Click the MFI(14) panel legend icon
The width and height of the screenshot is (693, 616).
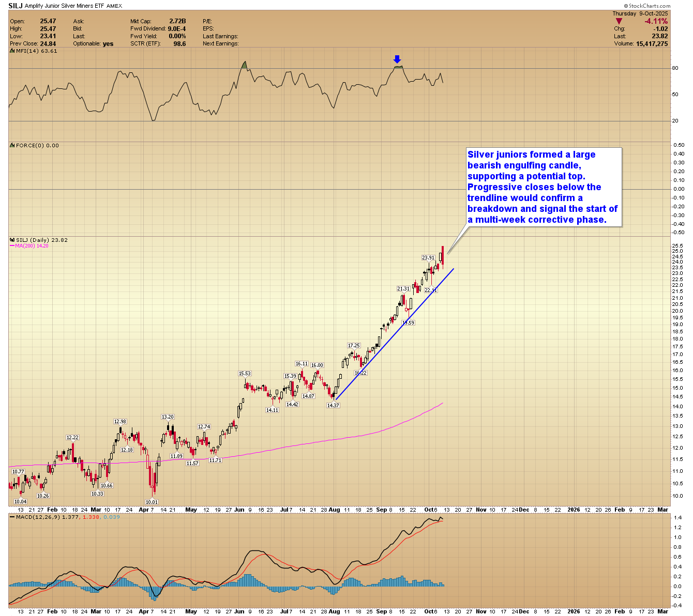pyautogui.click(x=13, y=51)
